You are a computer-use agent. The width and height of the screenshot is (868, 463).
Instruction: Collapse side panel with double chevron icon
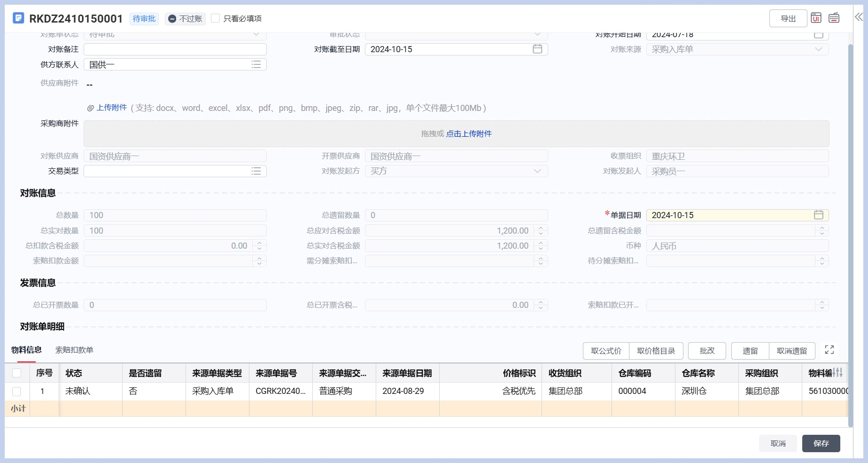859,17
